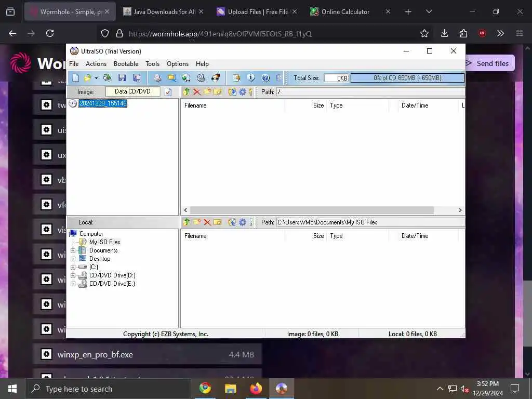532x399 pixels.
Task: Click the red X Delete icon in the image pane toolbar
Action: 197,91
